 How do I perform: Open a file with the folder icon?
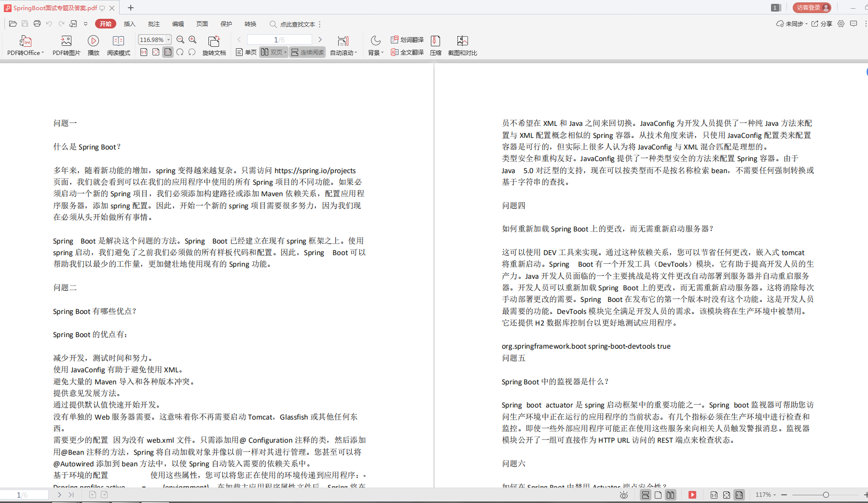[x=13, y=24]
